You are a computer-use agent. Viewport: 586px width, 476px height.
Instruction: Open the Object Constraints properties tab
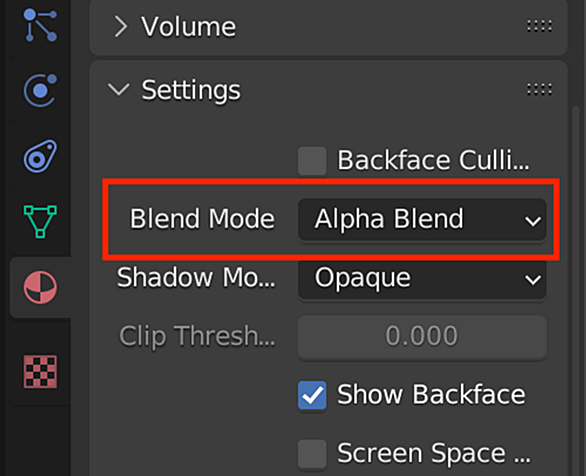[x=40, y=156]
